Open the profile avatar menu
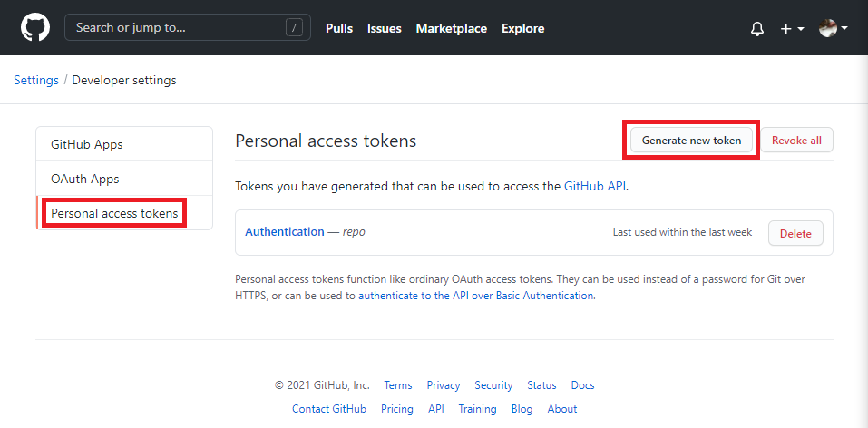The height and width of the screenshot is (428, 868). point(834,28)
